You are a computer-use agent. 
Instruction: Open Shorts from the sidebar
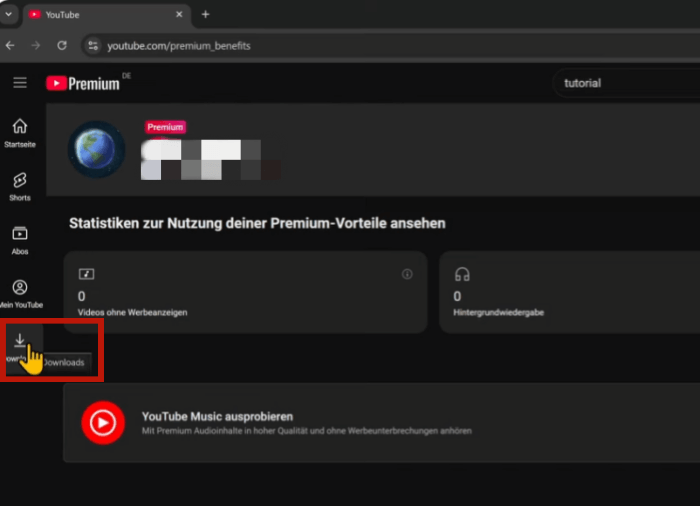[x=20, y=187]
